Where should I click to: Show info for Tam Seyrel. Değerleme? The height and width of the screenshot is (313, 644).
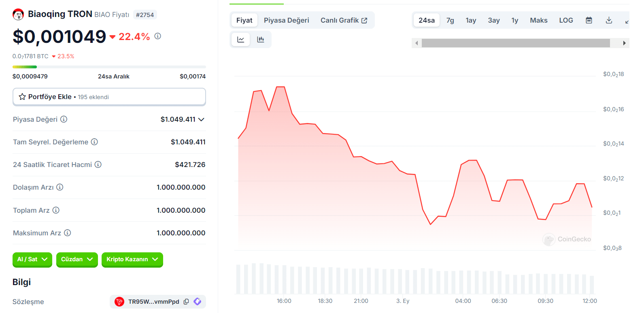[x=94, y=142]
